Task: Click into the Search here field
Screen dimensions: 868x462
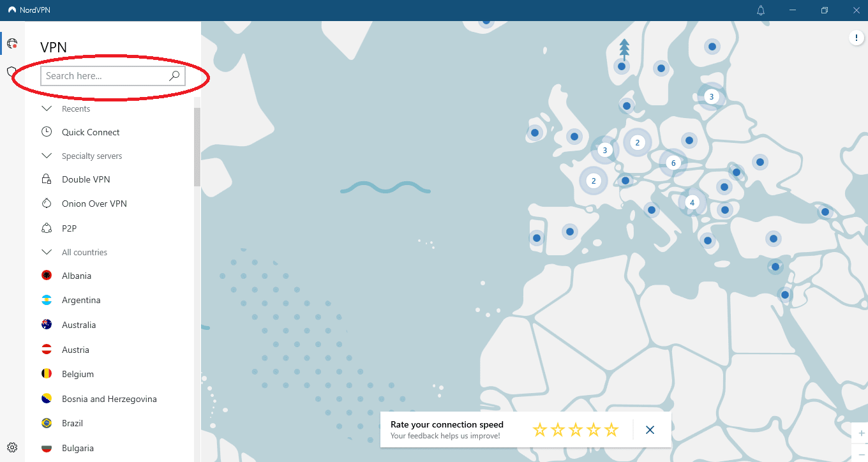Action: click(x=112, y=76)
